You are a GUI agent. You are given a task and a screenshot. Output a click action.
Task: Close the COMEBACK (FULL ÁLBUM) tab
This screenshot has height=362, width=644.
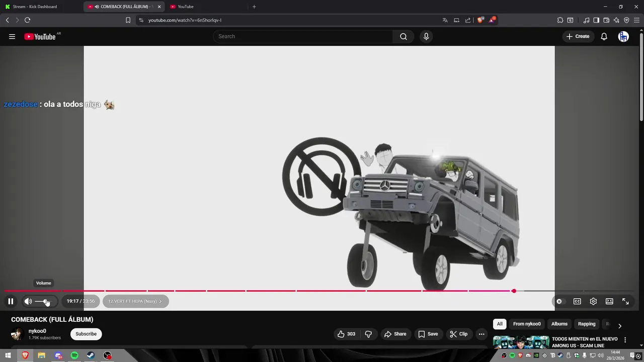(x=159, y=7)
